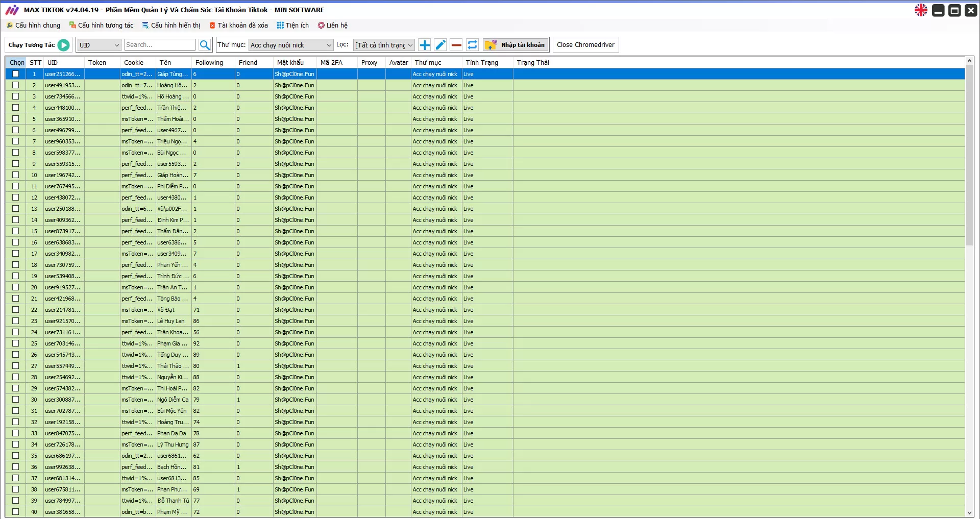Viewport: 980px width, 519px height.
Task: Click the blue plus add-folder icon
Action: 425,45
